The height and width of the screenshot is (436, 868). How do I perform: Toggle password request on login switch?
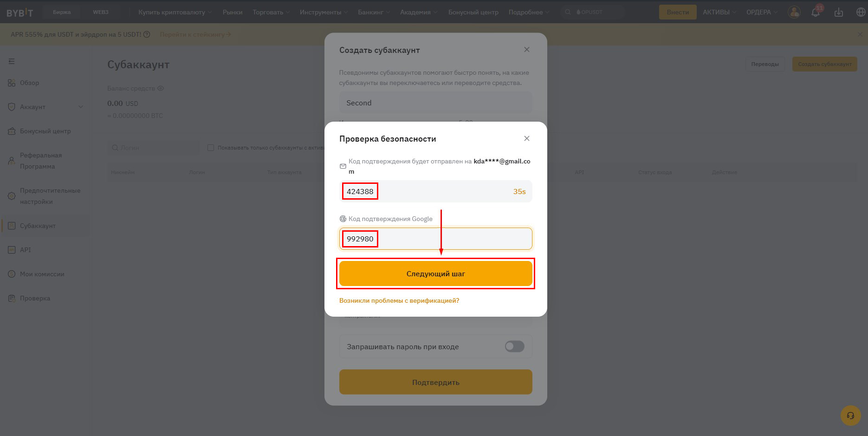pos(514,346)
